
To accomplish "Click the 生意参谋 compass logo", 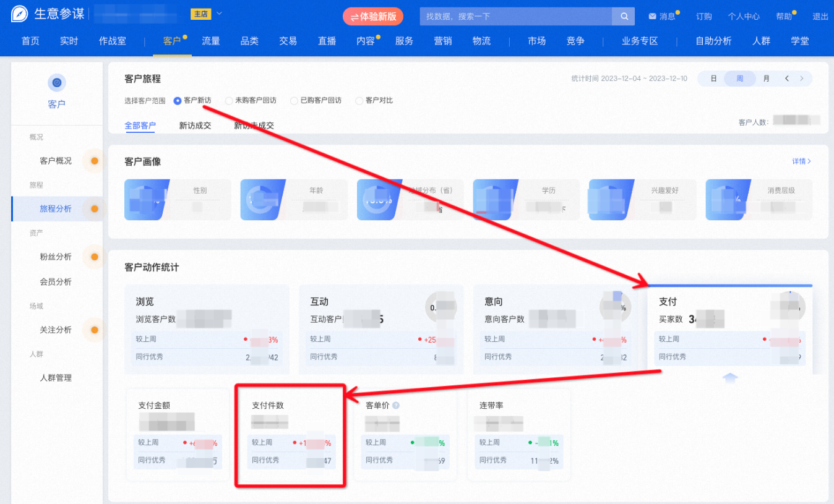I will [x=20, y=15].
